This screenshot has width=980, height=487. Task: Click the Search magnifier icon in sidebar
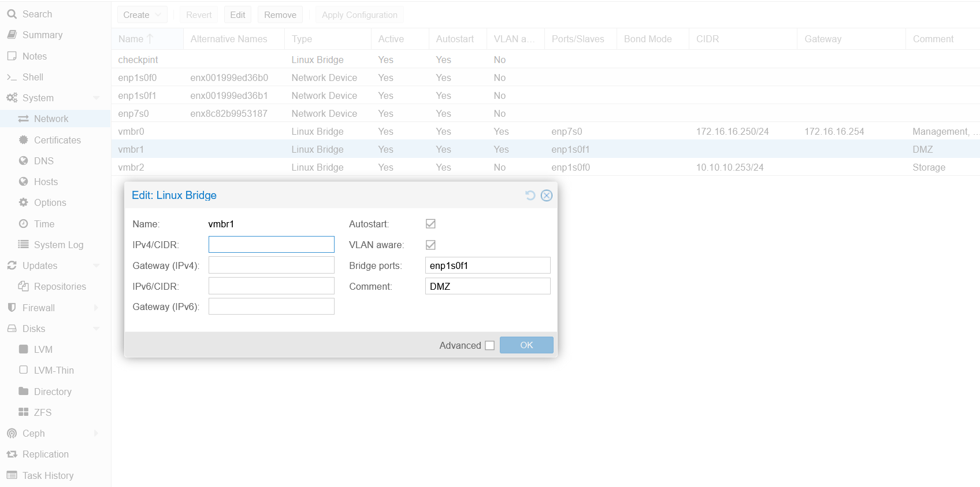12,14
